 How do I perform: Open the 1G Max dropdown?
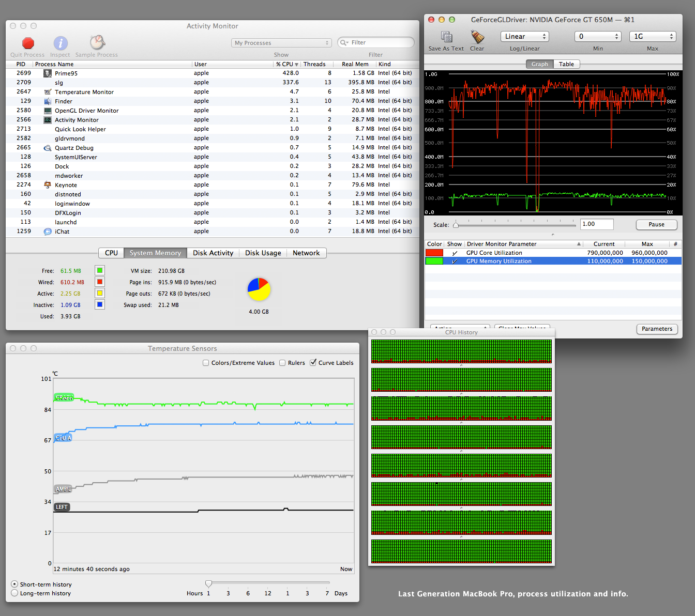click(x=652, y=37)
